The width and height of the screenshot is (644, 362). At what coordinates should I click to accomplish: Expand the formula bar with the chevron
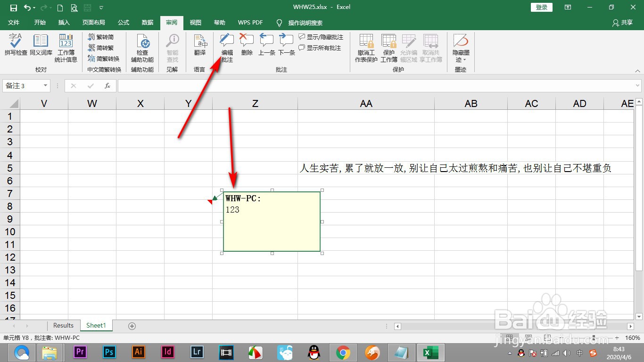coord(638,86)
